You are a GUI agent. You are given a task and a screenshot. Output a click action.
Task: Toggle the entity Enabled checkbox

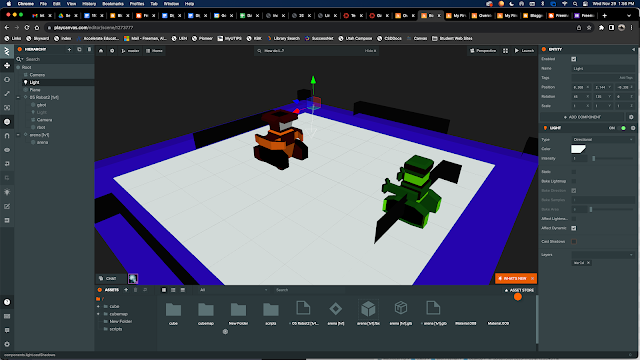pyautogui.click(x=573, y=59)
